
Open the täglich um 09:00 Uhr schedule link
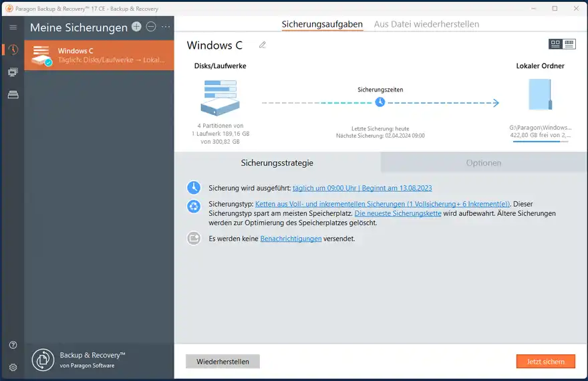pos(362,188)
